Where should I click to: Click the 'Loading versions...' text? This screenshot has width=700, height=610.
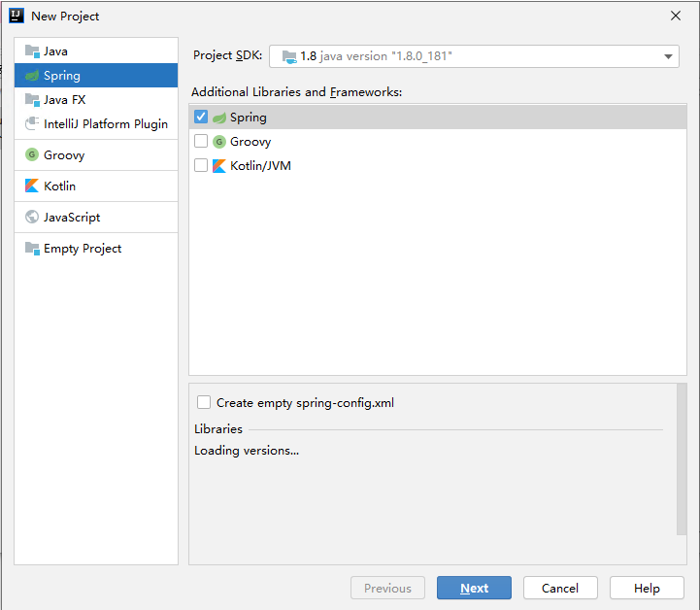click(247, 451)
